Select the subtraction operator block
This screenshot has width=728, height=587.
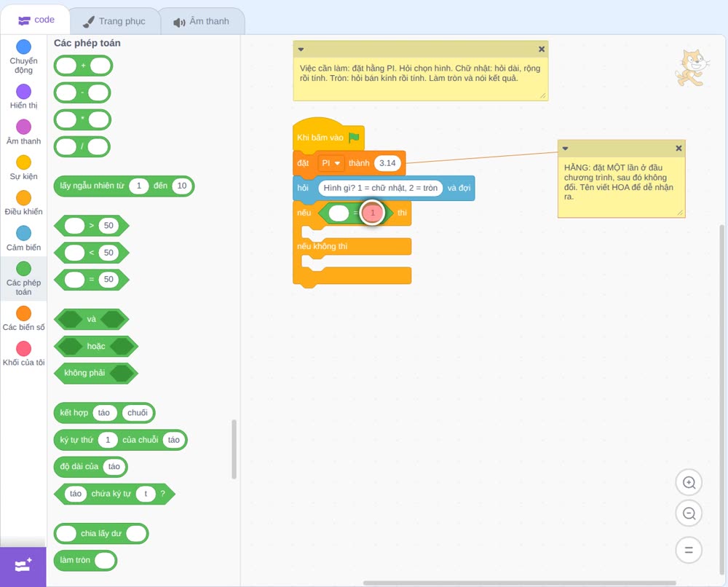[x=83, y=93]
